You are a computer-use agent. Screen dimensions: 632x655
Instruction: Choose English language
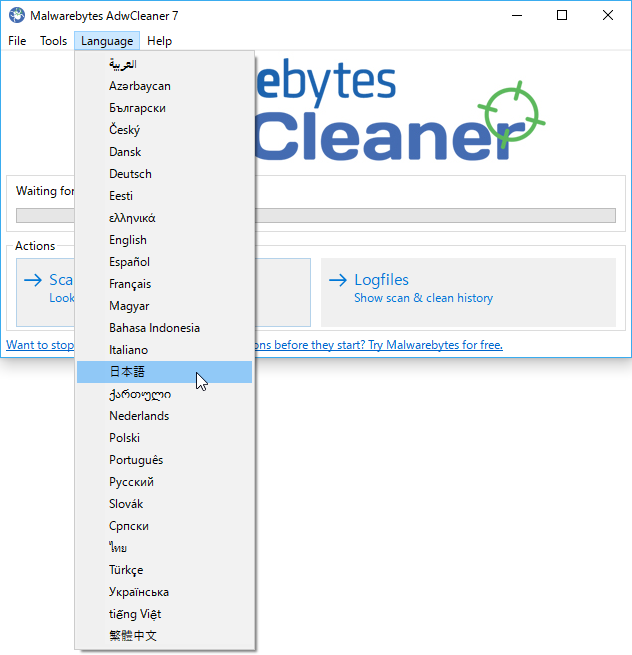165,240
